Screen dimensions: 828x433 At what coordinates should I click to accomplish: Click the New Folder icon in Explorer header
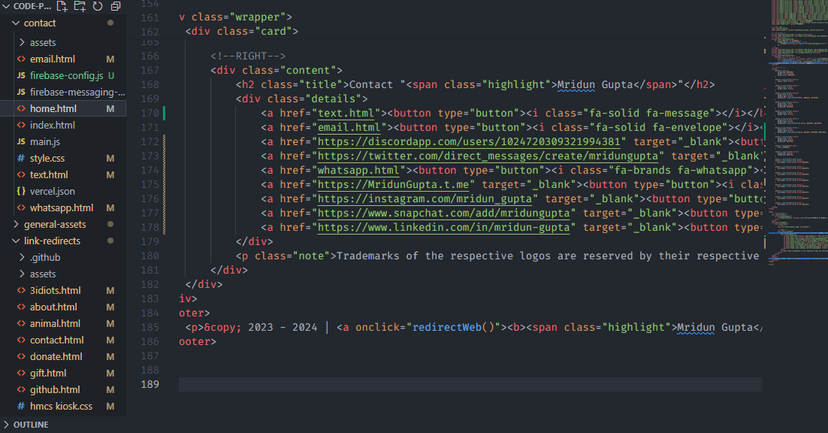(80, 6)
